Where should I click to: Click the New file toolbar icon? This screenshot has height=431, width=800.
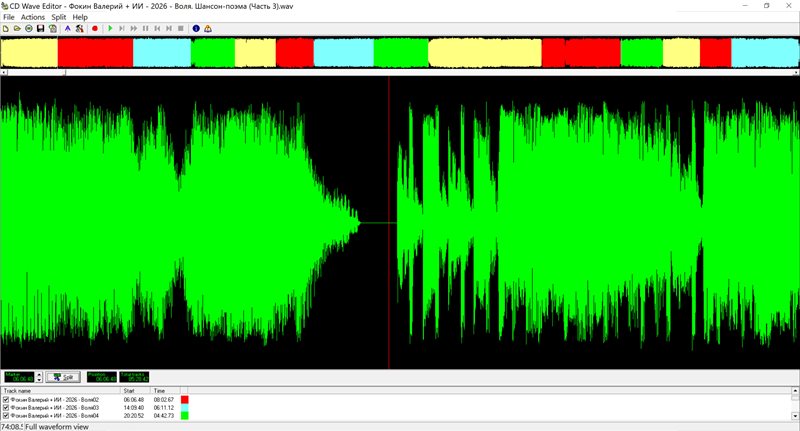coord(5,28)
